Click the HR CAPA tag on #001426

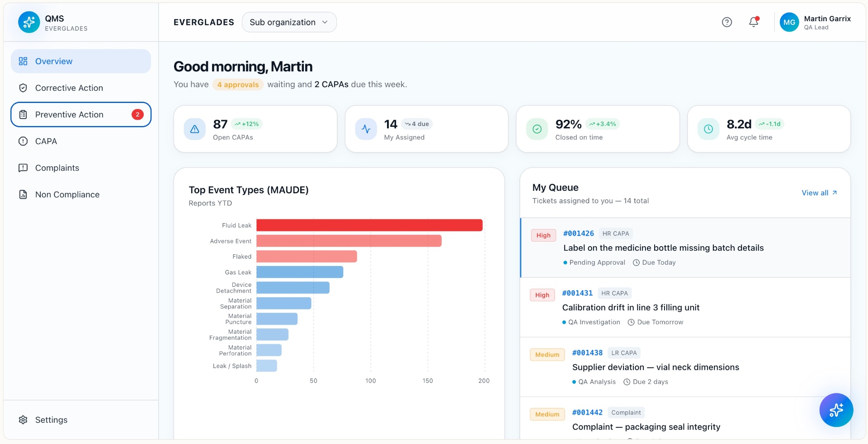pos(616,234)
